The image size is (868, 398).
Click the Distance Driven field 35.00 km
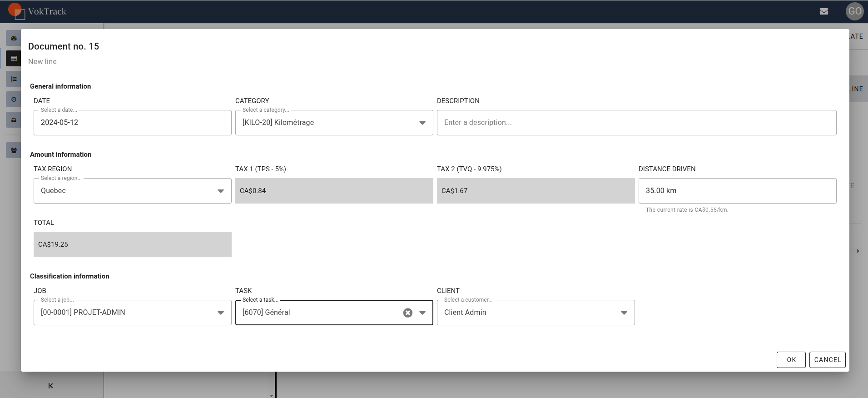click(738, 191)
